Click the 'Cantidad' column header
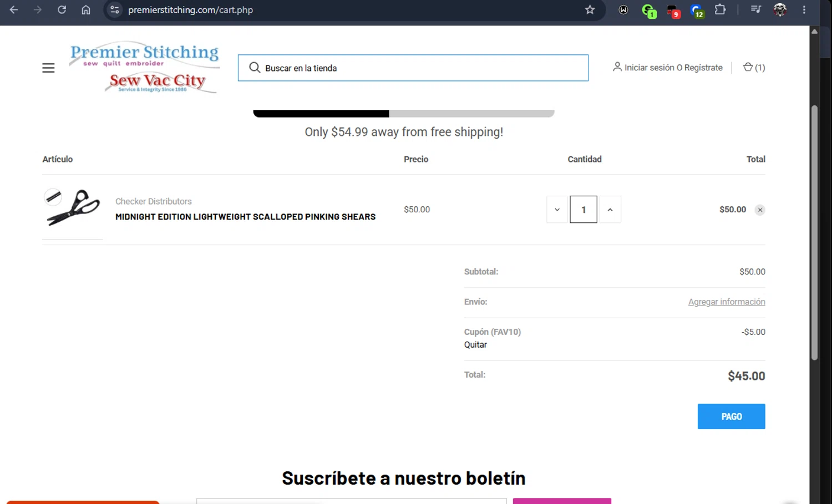 (585, 159)
